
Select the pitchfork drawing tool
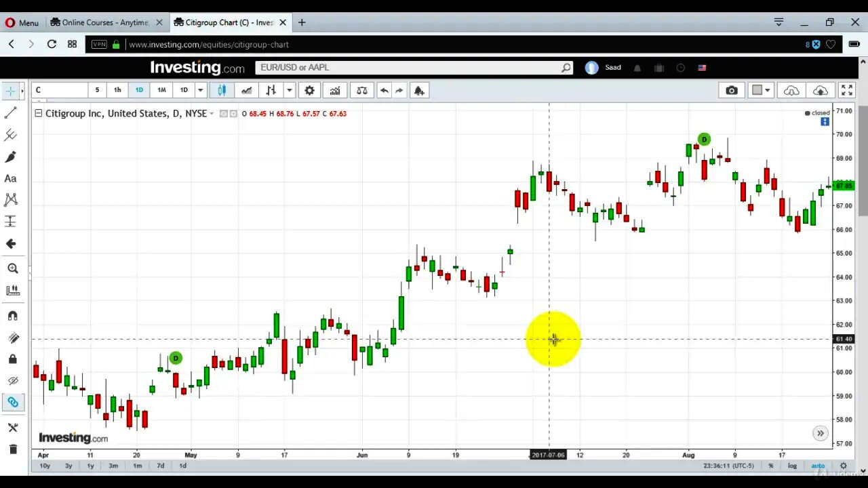click(x=11, y=135)
